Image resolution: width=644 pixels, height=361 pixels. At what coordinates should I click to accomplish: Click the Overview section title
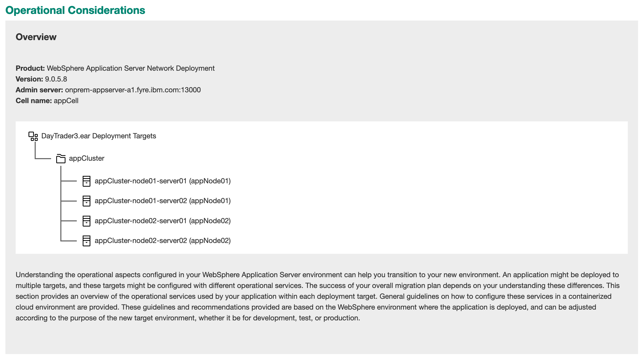pyautogui.click(x=36, y=37)
